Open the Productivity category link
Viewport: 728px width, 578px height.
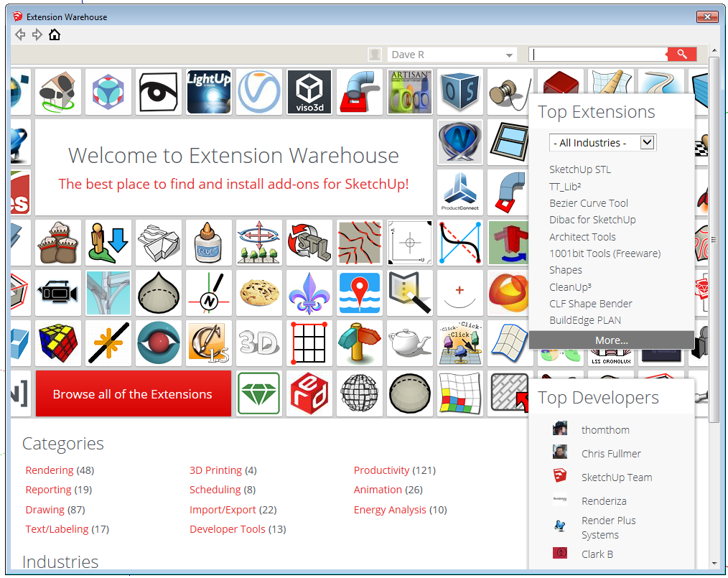(382, 470)
